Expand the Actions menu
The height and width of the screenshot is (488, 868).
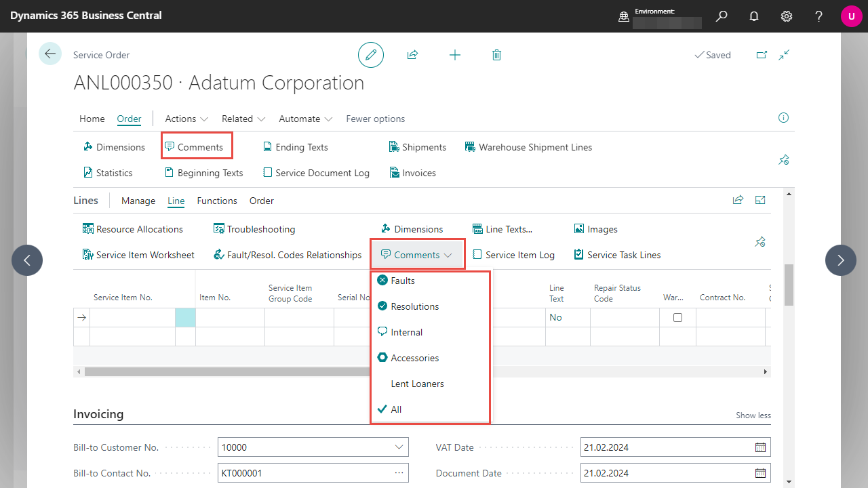tap(186, 119)
